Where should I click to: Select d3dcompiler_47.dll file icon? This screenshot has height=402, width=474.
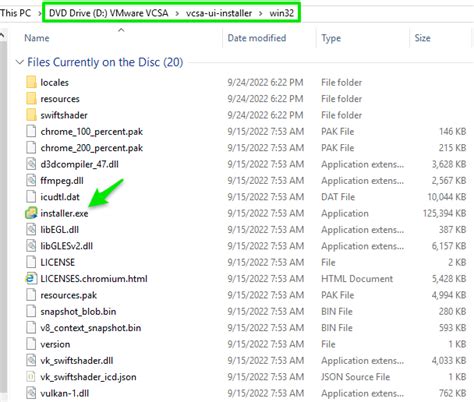pyautogui.click(x=31, y=164)
